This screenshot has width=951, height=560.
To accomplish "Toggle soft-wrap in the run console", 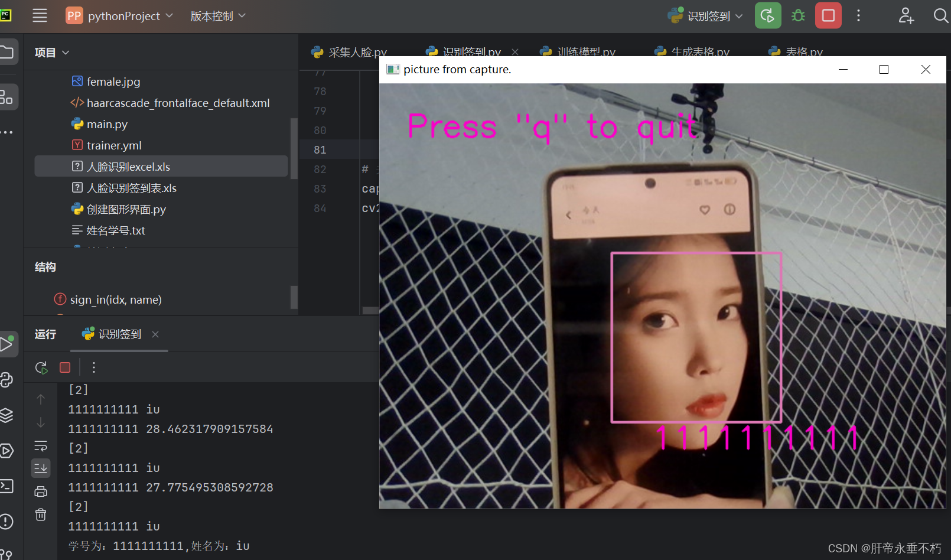I will (41, 445).
